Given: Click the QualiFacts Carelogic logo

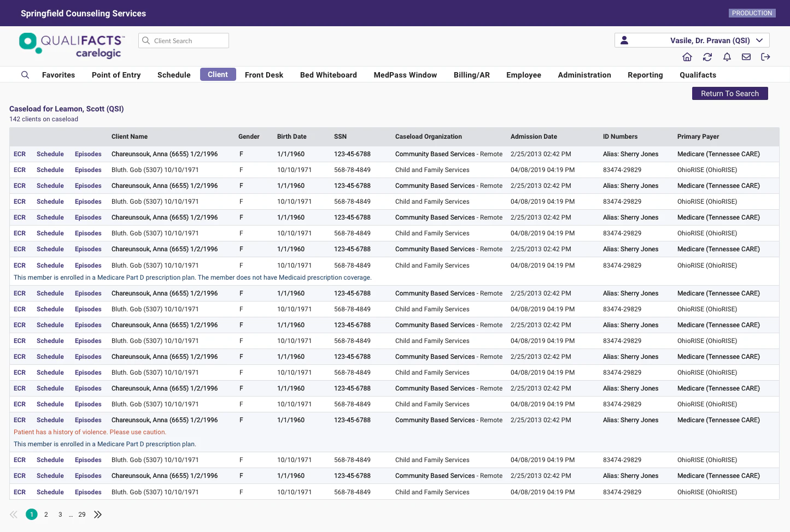Looking at the screenshot, I should click(71, 45).
